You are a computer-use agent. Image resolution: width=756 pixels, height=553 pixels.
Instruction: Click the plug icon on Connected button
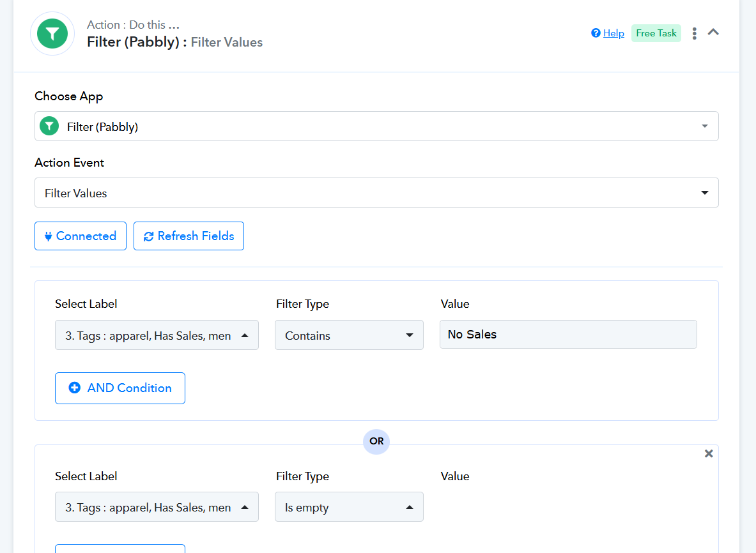click(48, 236)
